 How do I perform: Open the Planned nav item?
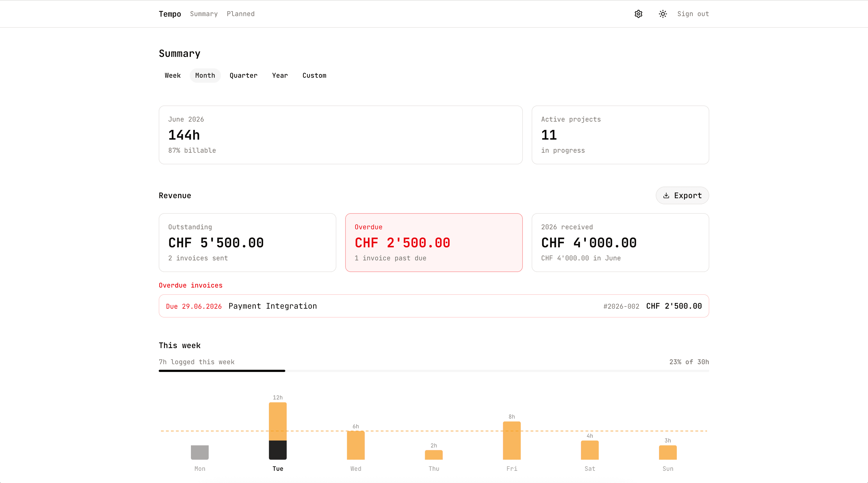[x=241, y=14]
